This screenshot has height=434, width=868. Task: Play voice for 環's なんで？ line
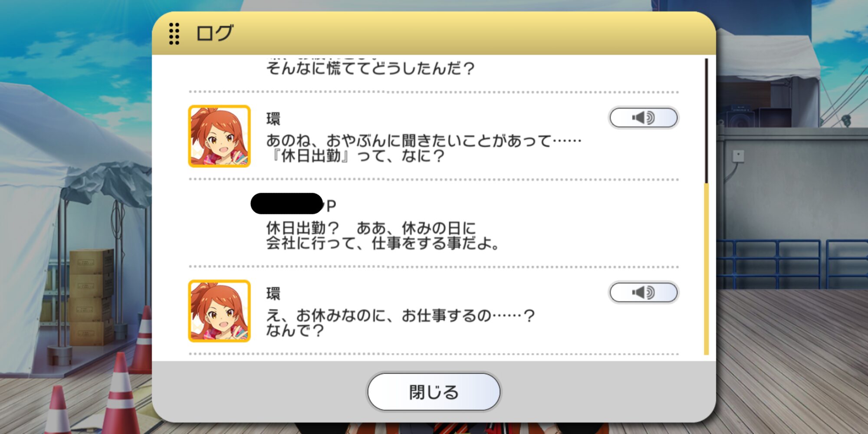[x=644, y=293]
